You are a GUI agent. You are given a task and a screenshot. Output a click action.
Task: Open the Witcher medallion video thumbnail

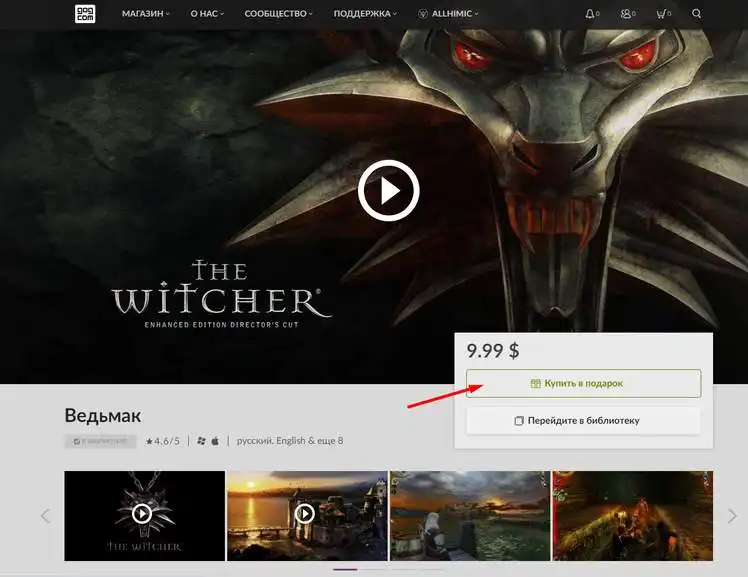(145, 516)
